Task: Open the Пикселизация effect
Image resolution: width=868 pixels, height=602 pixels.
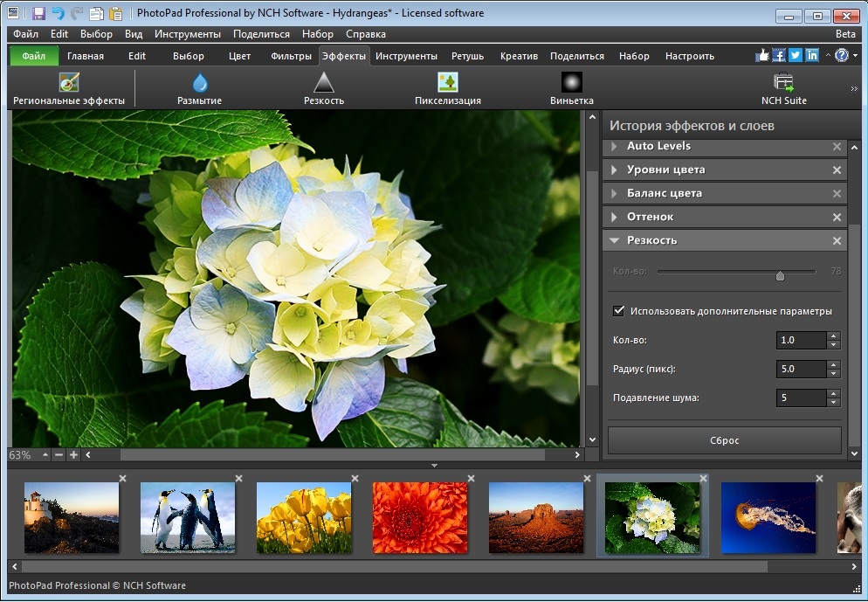Action: tap(448, 88)
